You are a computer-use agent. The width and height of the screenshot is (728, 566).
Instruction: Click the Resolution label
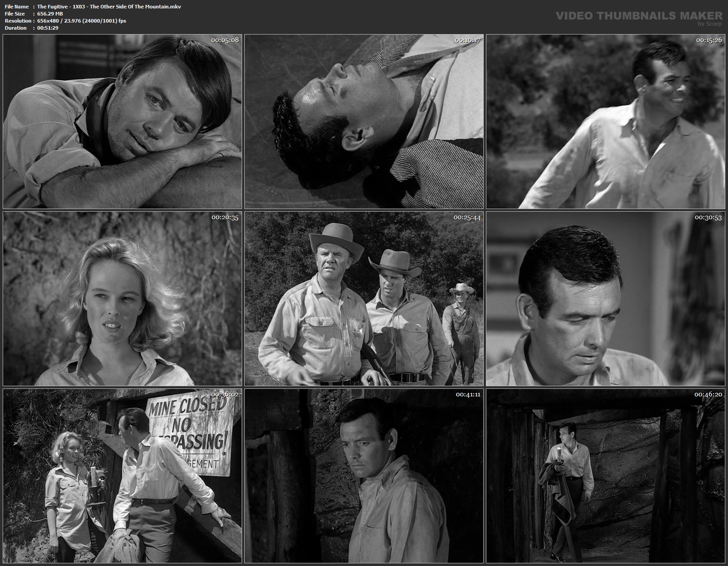click(x=18, y=21)
